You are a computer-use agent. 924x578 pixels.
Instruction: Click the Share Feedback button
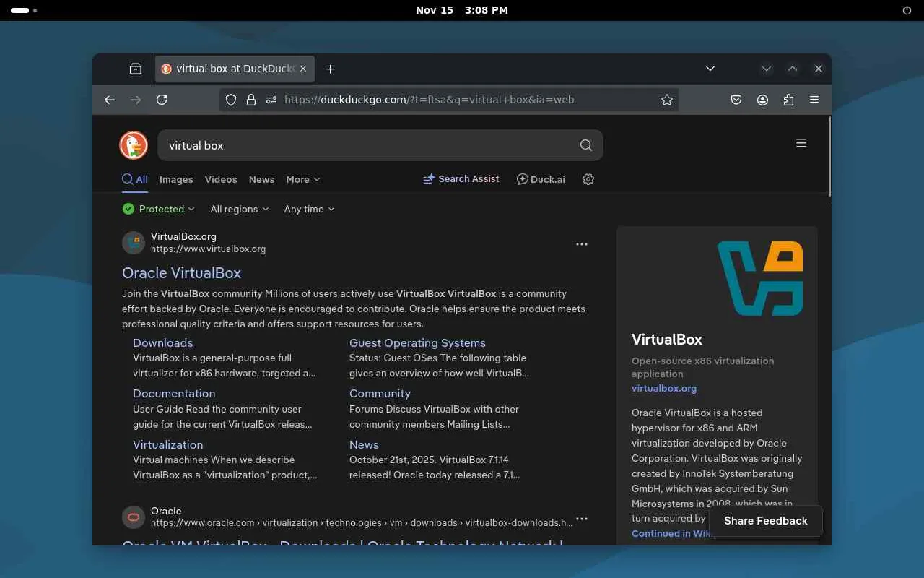tap(766, 521)
